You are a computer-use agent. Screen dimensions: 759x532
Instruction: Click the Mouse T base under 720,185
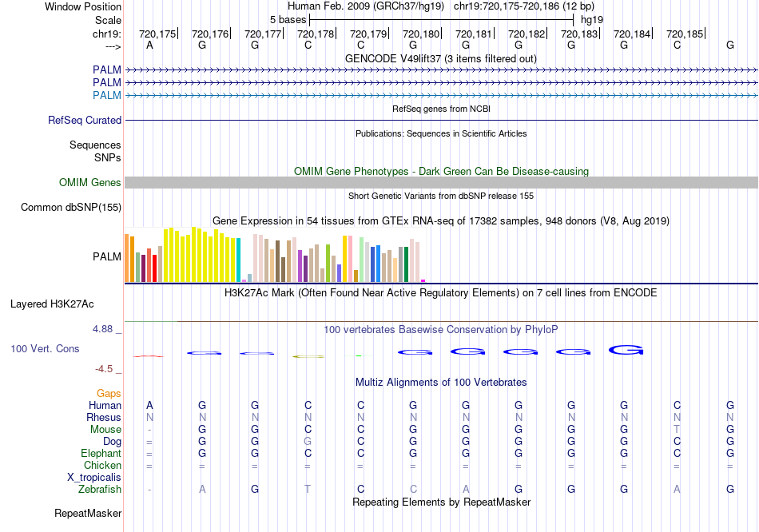click(x=677, y=430)
